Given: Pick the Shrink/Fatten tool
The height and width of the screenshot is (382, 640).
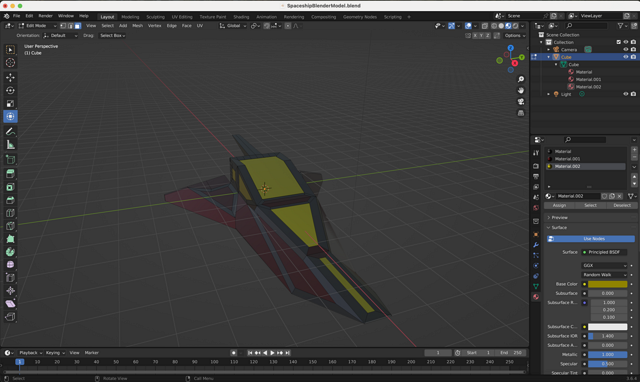Looking at the screenshot, I should [10, 291].
